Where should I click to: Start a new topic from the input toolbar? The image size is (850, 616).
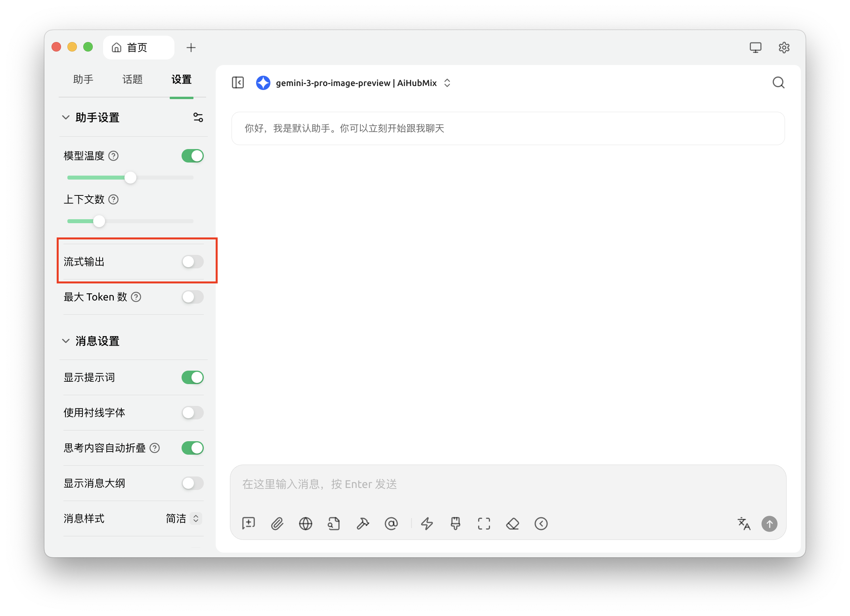click(248, 524)
